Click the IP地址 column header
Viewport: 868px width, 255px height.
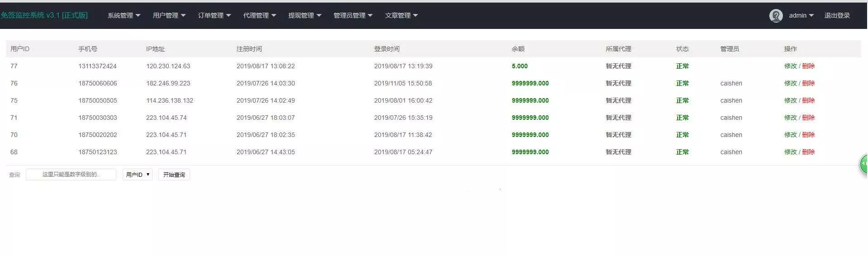155,49
